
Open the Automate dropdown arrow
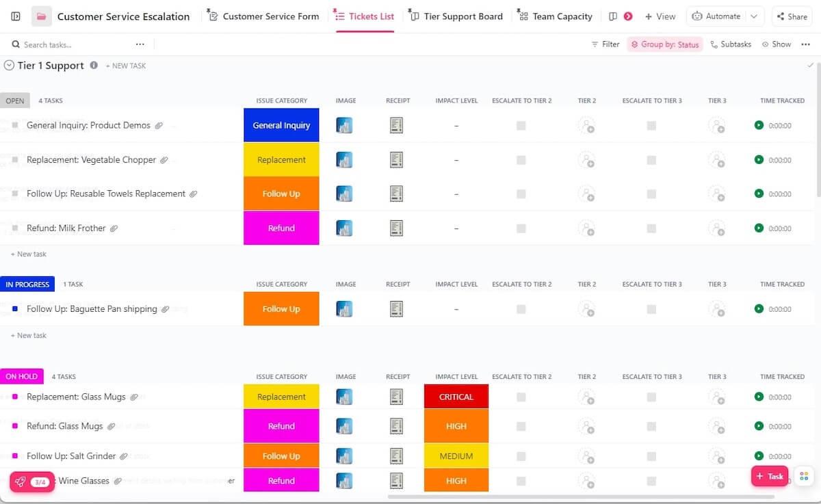(x=754, y=16)
